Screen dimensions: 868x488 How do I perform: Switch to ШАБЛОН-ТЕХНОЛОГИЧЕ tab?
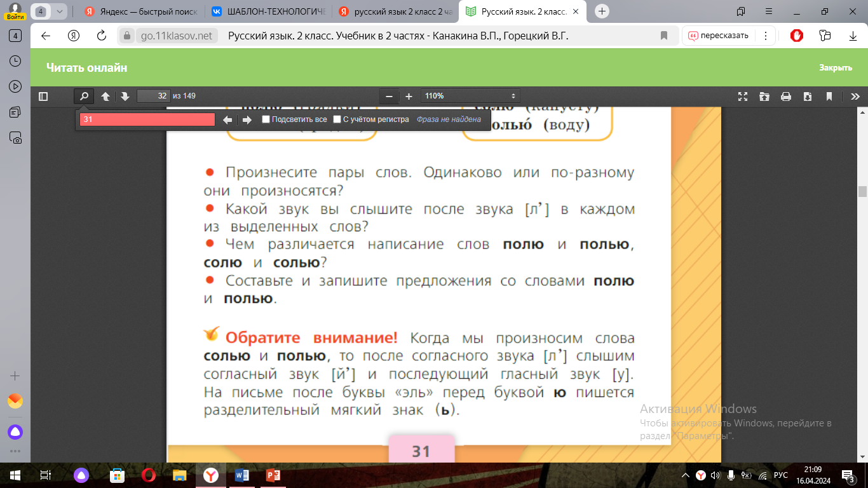(268, 11)
